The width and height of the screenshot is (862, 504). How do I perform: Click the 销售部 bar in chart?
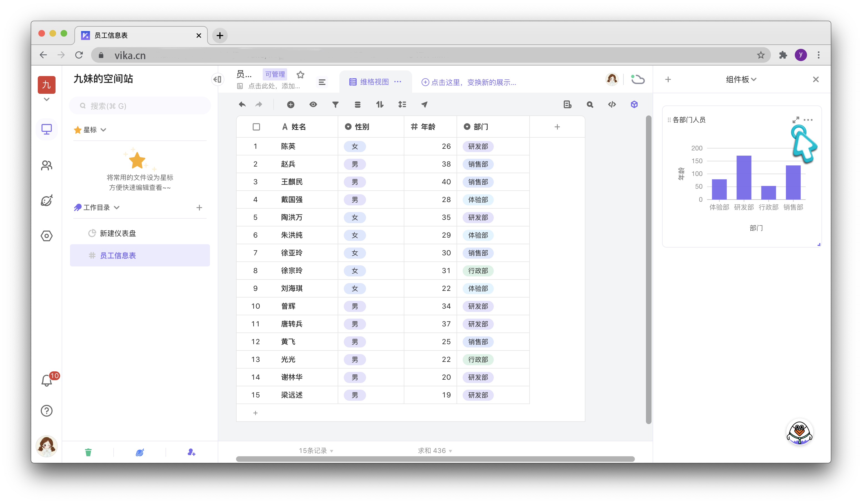click(793, 182)
